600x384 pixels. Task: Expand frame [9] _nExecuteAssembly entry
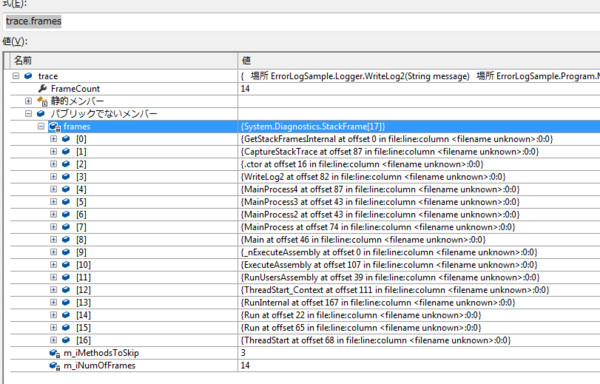(54, 252)
